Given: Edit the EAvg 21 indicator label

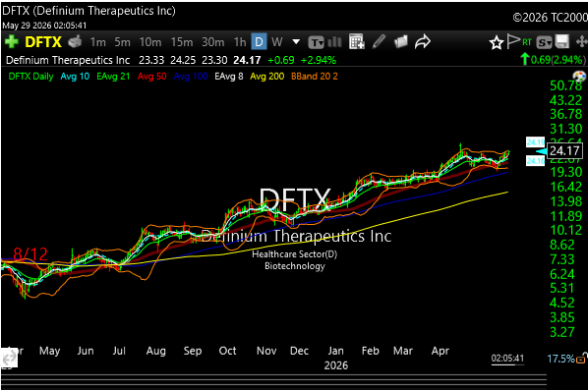Looking at the screenshot, I should point(113,77).
